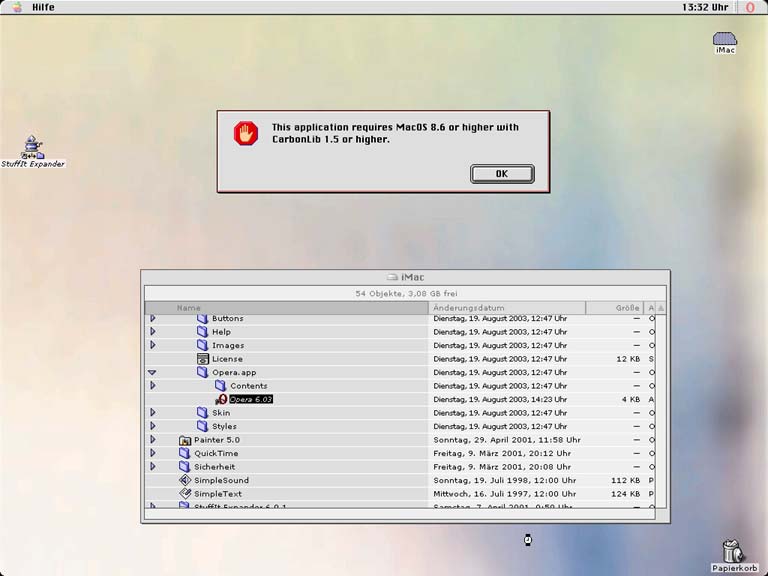Sort list by Größe column header
The height and width of the screenshot is (576, 768).
click(x=627, y=308)
